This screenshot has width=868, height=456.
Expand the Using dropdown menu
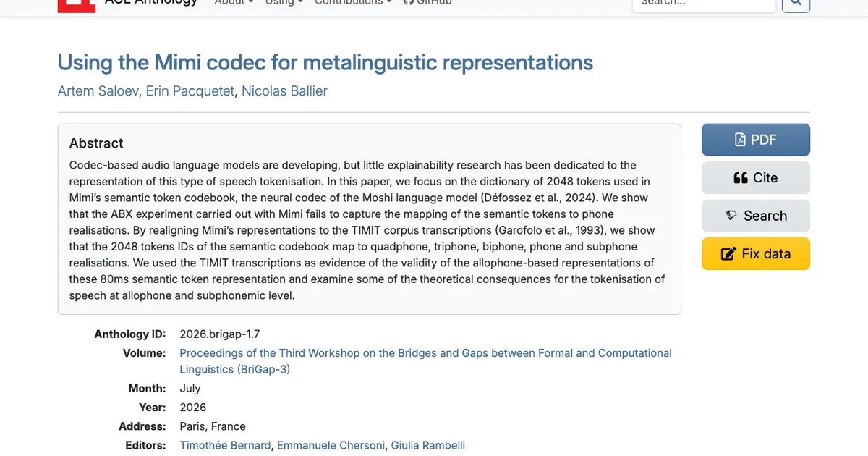point(284,3)
